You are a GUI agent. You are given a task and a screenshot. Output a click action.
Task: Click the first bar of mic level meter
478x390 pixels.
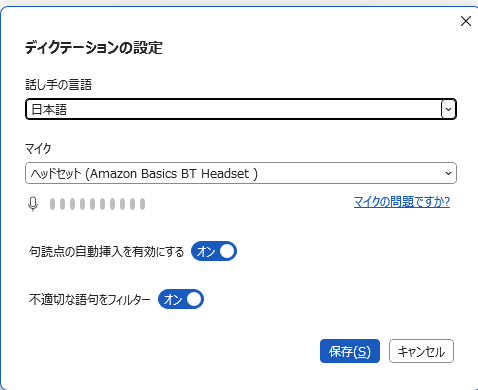point(52,204)
